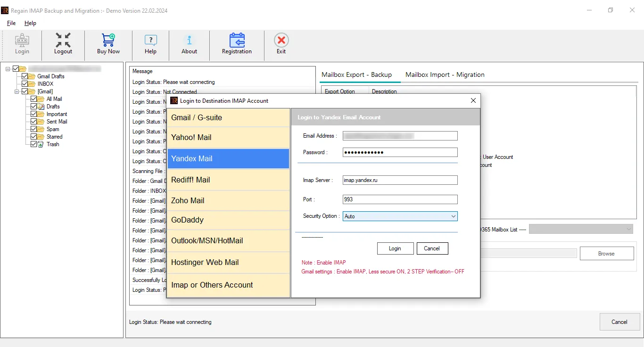Open the About info icon

click(x=189, y=41)
